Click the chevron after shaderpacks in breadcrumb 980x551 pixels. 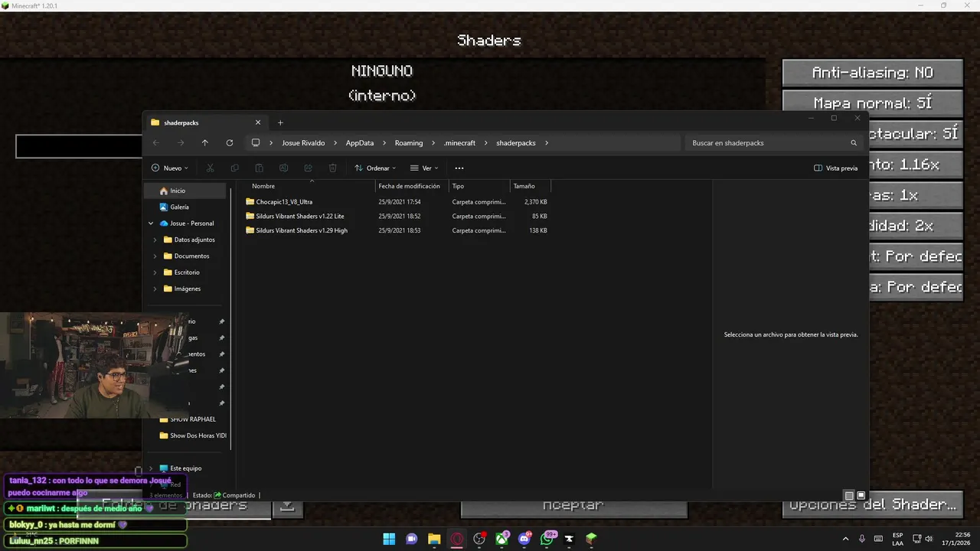547,143
